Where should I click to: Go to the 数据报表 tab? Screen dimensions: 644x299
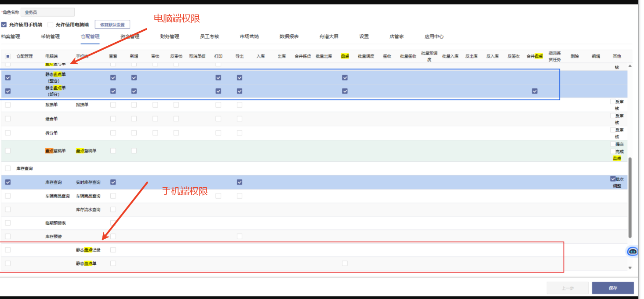pos(289,36)
